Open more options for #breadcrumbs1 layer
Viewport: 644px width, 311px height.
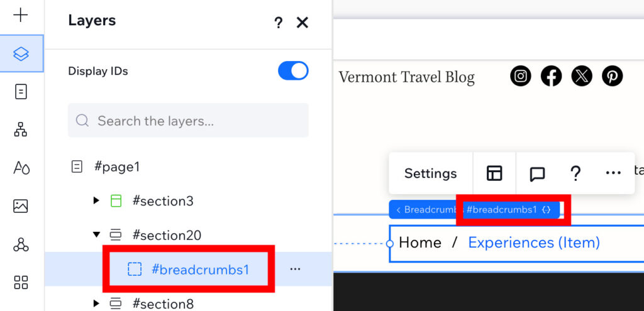pyautogui.click(x=296, y=269)
